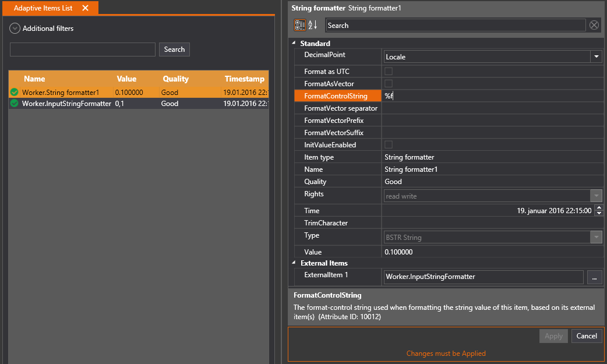Image resolution: width=607 pixels, height=364 pixels.
Task: Open the DecimalPoint dropdown
Action: tap(596, 55)
